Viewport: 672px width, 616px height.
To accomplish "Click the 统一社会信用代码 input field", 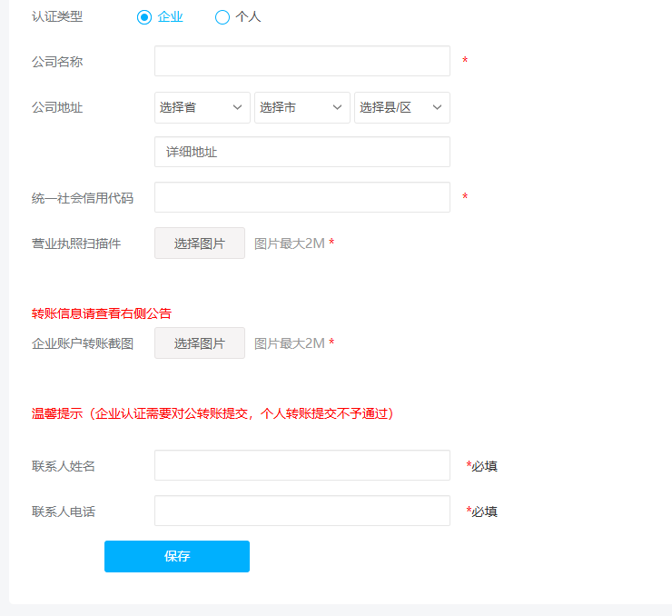I will (x=302, y=197).
